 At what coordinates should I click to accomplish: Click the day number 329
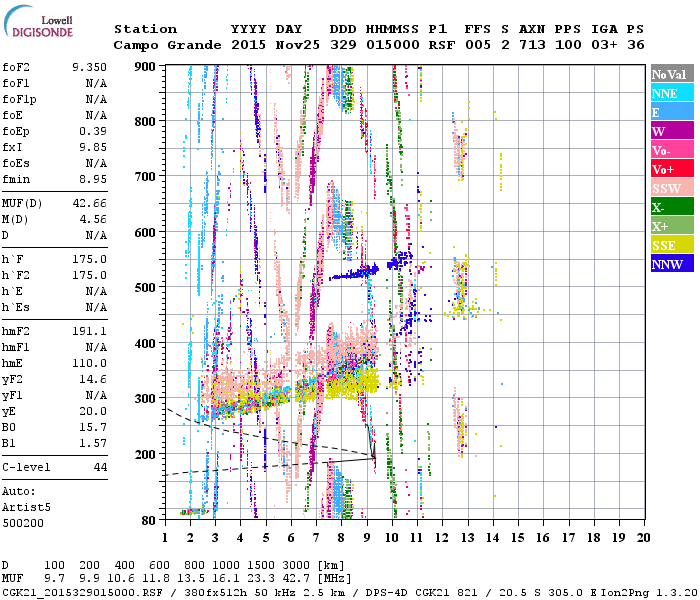[x=343, y=45]
